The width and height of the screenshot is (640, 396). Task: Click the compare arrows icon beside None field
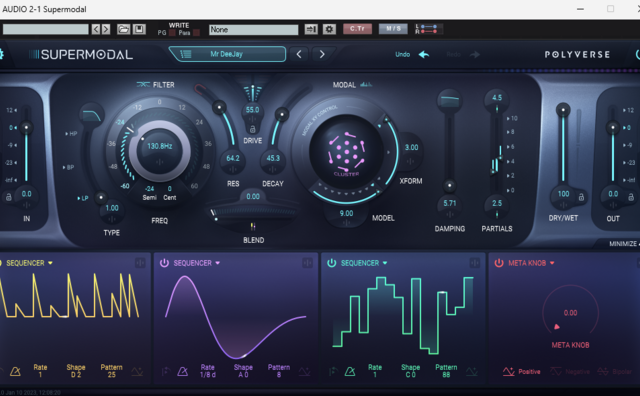(311, 29)
